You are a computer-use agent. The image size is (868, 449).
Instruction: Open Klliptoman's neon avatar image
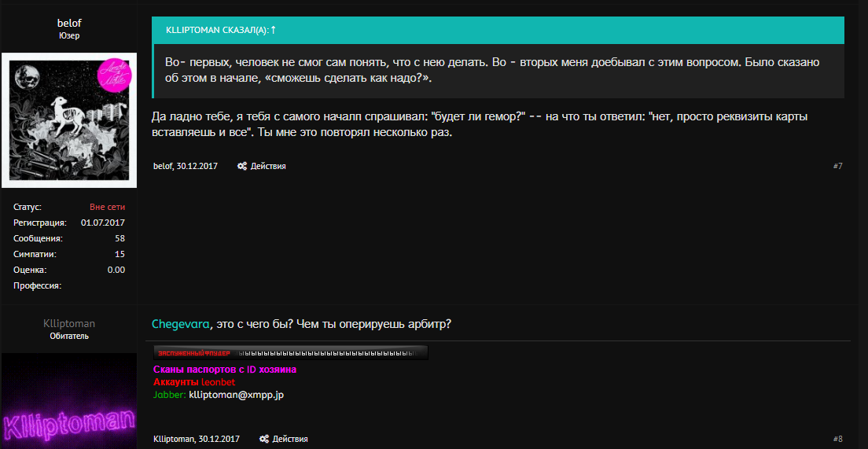[69, 401]
